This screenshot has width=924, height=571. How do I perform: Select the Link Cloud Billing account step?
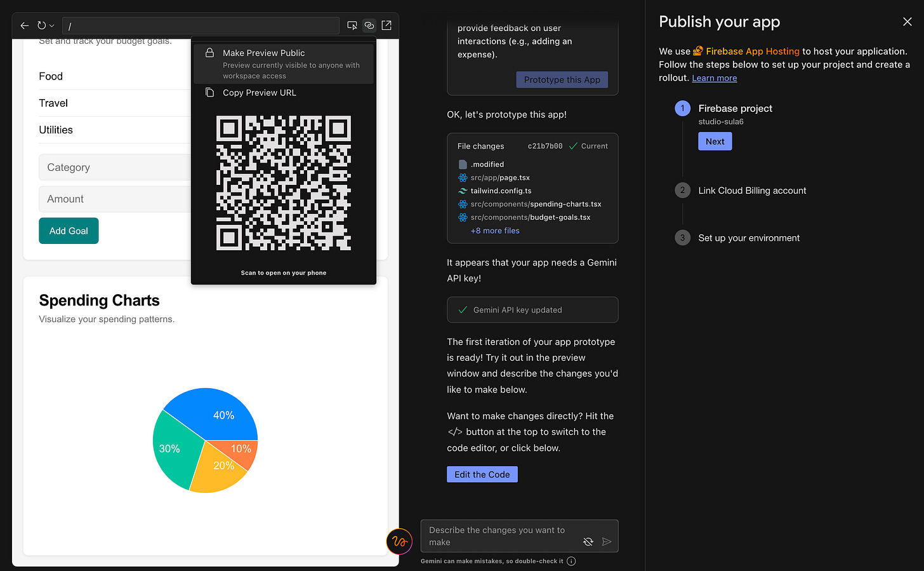coord(752,191)
